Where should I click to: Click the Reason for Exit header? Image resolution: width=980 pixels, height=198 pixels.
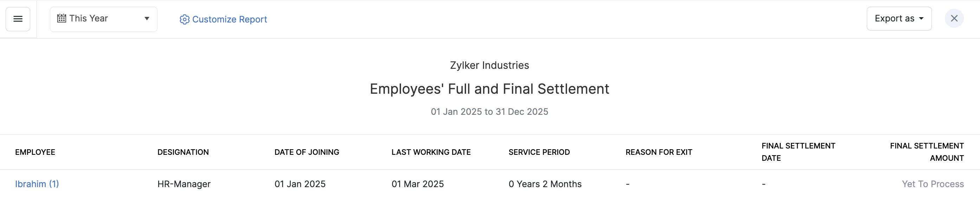(x=659, y=152)
